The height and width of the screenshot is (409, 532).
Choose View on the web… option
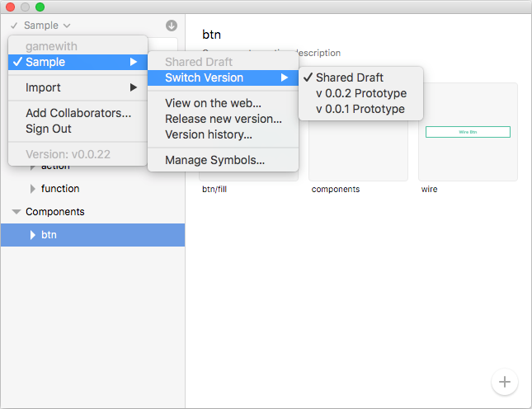(223, 103)
